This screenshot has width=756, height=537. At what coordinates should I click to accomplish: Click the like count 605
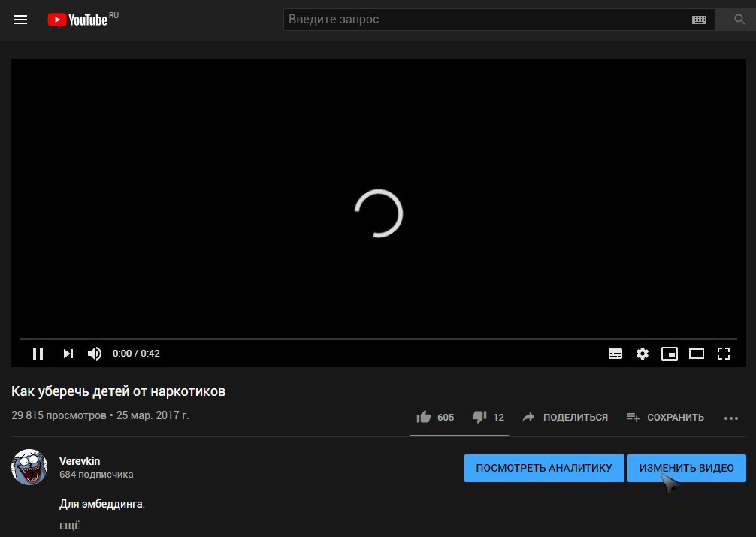point(446,418)
